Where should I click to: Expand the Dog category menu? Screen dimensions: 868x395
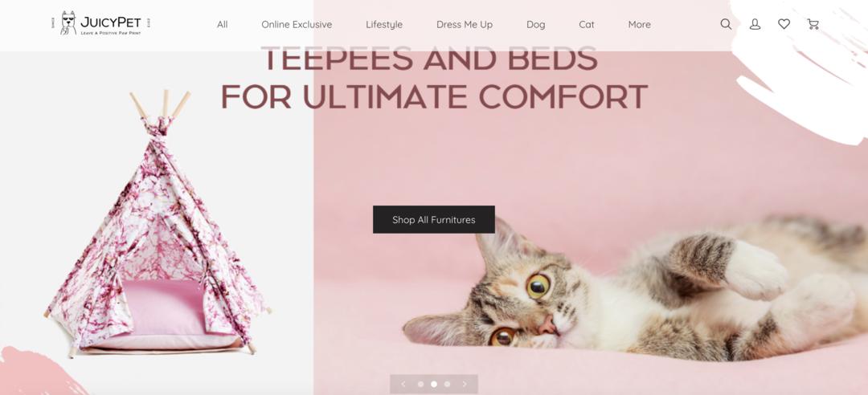click(536, 24)
